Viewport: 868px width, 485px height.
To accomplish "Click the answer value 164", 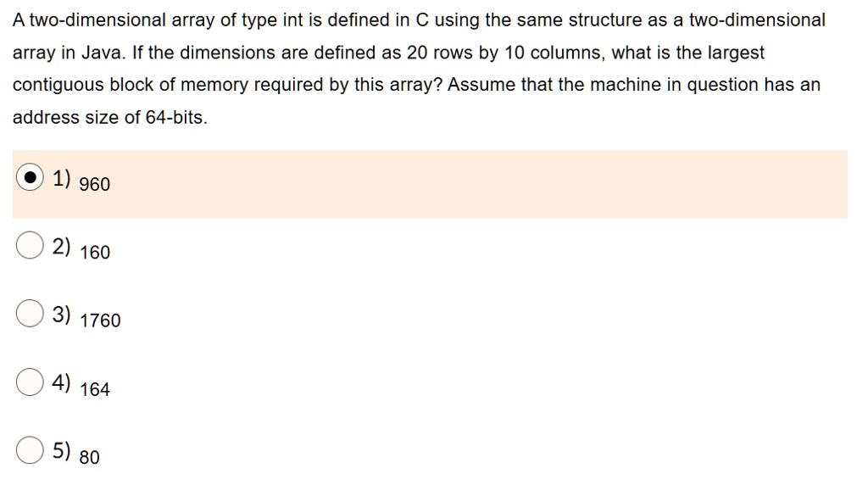I will pos(95,389).
